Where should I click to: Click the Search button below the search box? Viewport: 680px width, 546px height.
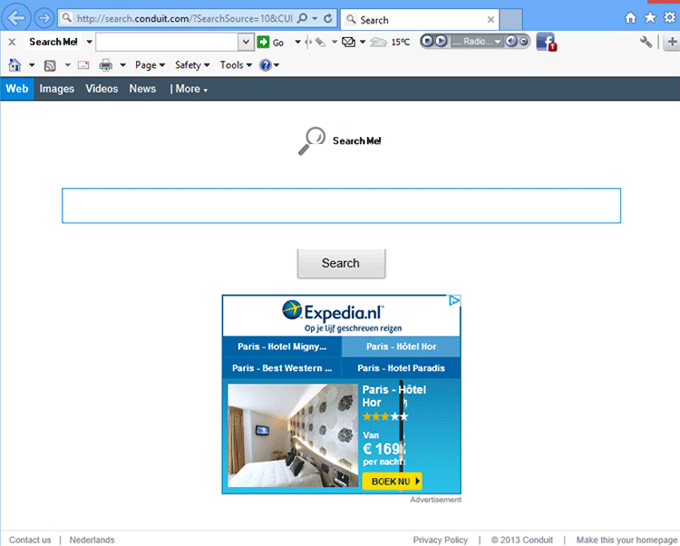[340, 263]
